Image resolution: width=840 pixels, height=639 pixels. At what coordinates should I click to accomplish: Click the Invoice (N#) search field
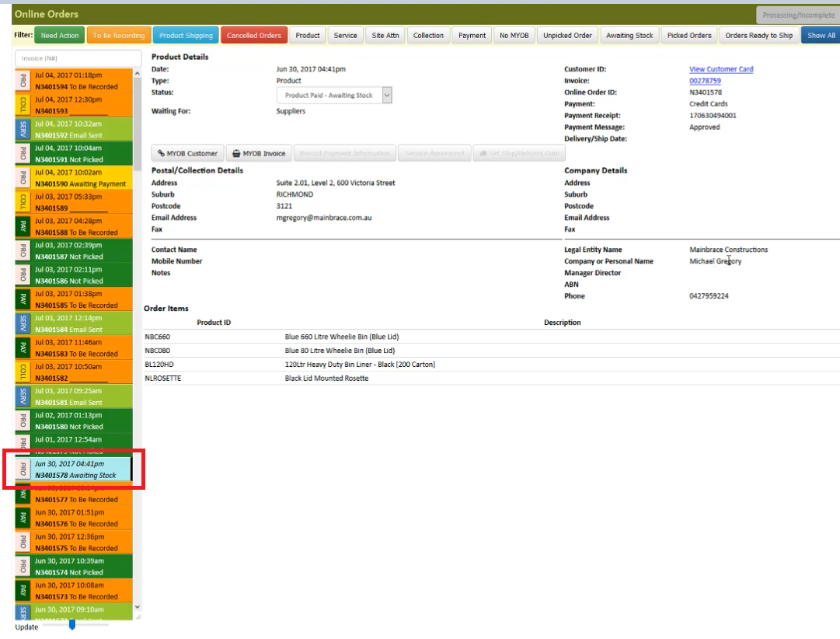tap(78, 58)
